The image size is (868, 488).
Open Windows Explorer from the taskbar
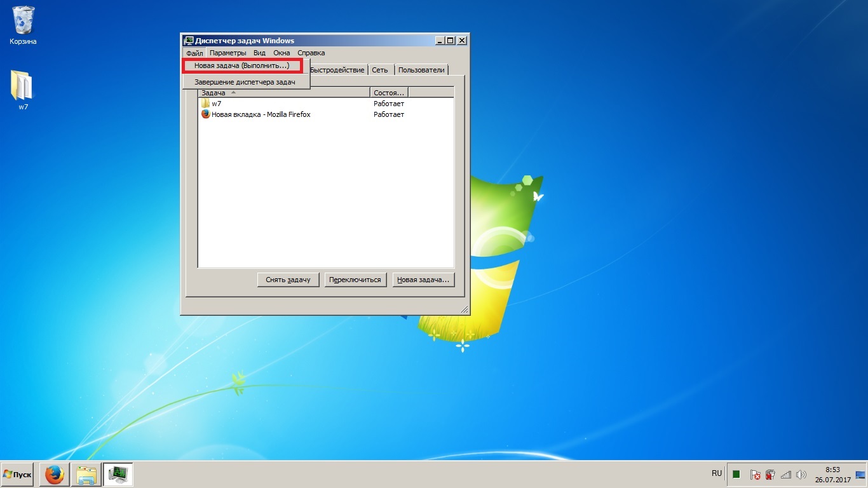click(86, 475)
